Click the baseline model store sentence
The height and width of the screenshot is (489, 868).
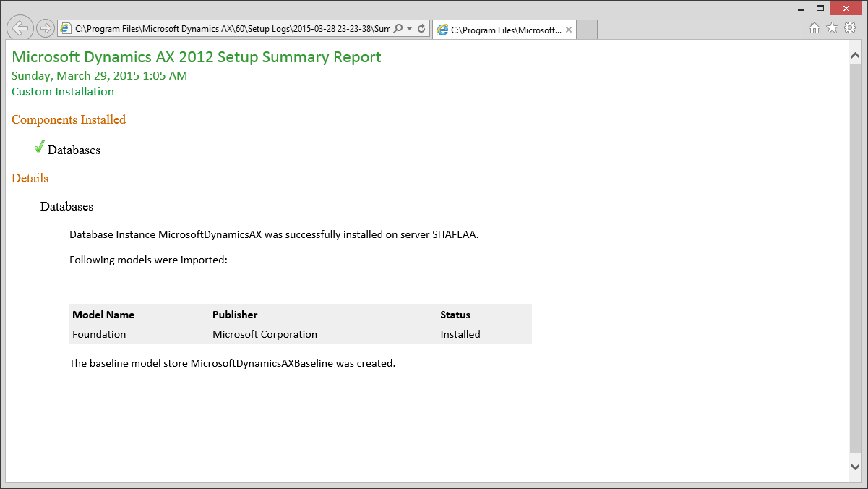(x=233, y=363)
